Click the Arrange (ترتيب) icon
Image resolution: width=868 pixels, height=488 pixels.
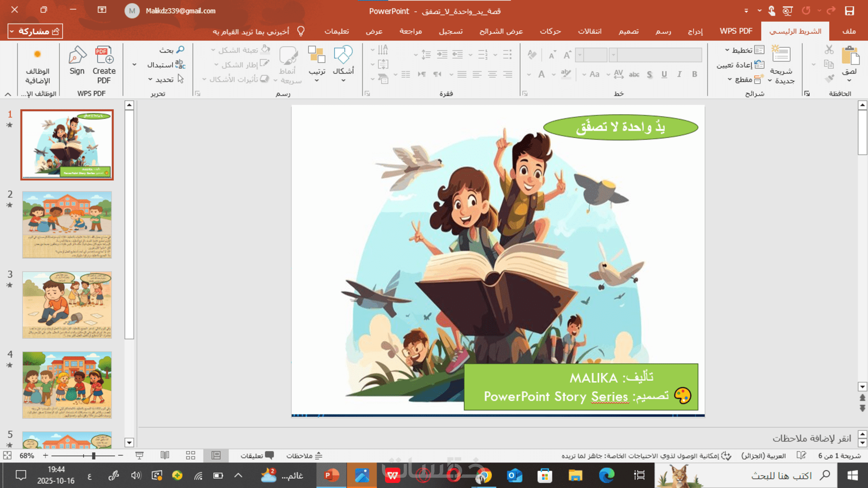point(317,56)
